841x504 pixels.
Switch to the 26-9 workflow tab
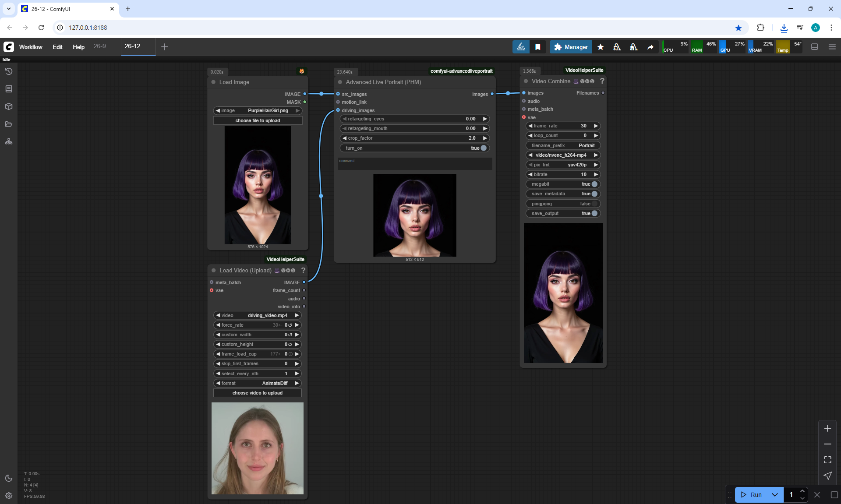(x=100, y=46)
